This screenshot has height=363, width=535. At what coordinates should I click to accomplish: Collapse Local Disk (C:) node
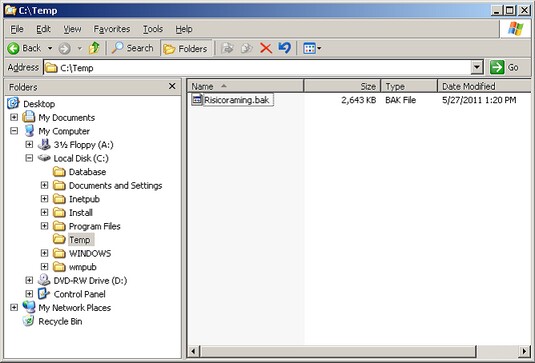29,158
